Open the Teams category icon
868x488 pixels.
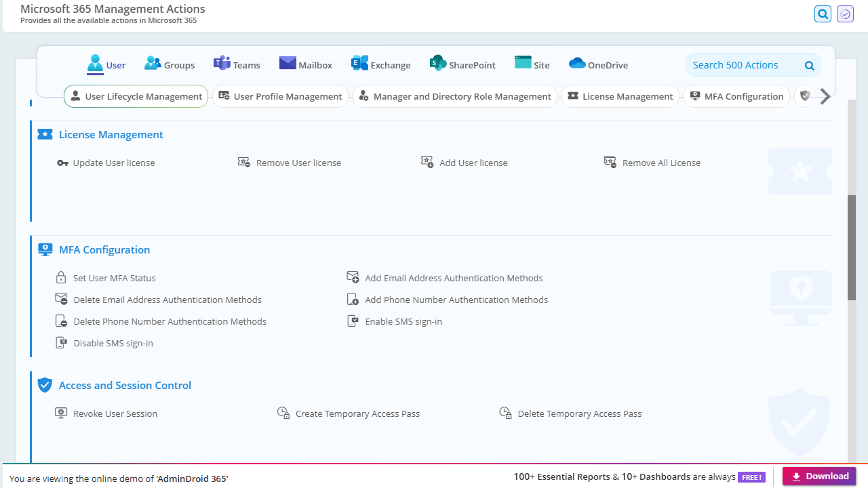(x=222, y=64)
